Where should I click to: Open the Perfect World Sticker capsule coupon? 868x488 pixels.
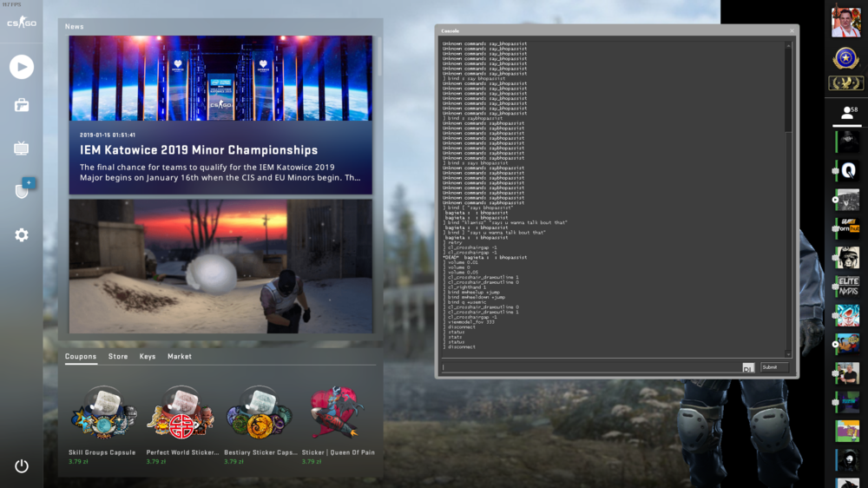[181, 425]
